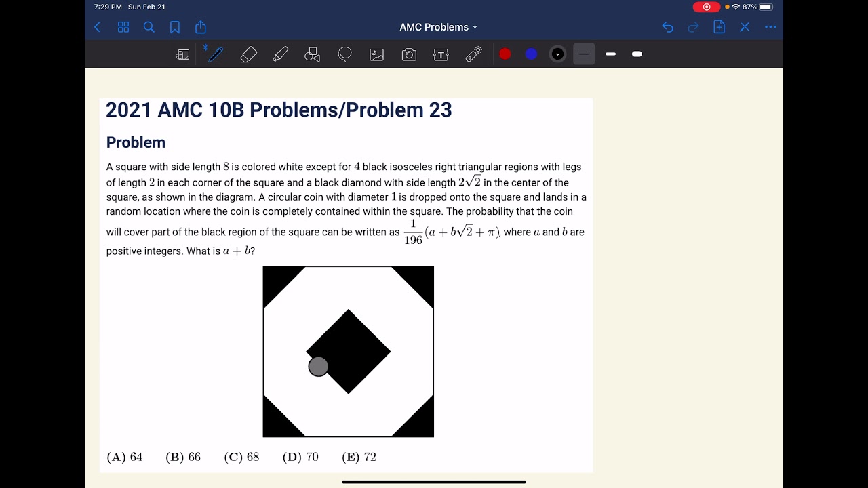Open the page thumbnails grid view

[123, 27]
